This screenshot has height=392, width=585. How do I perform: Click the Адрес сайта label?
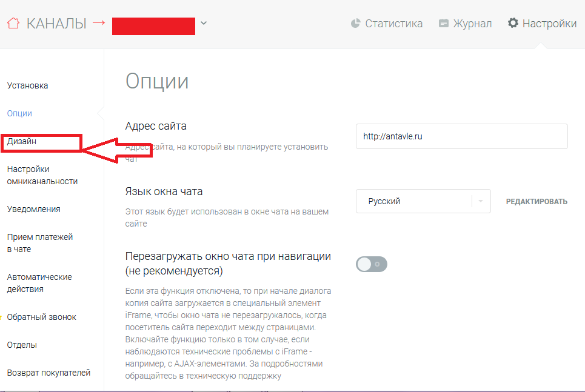click(x=156, y=126)
